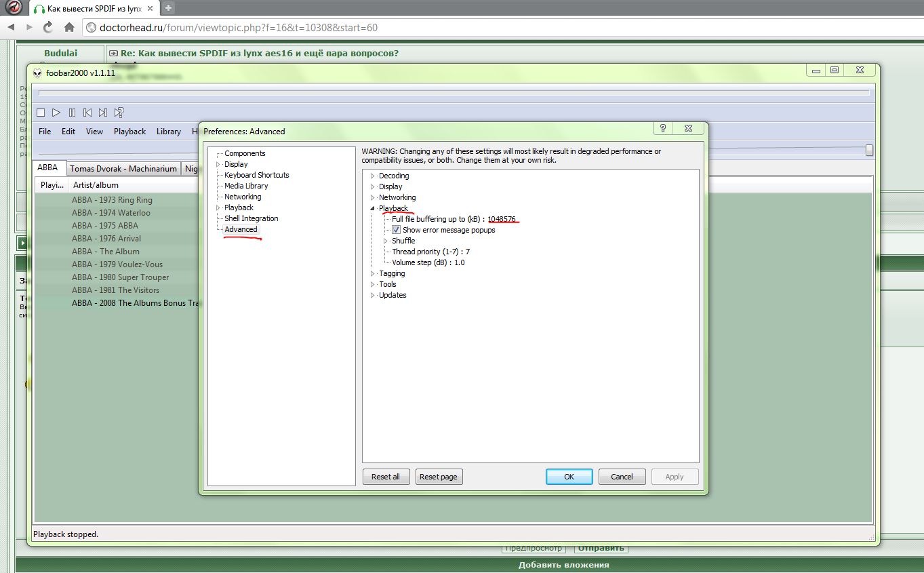Click the foobar2000 volume slider handle
Viewport: 924px width, 573px height.
870,150
